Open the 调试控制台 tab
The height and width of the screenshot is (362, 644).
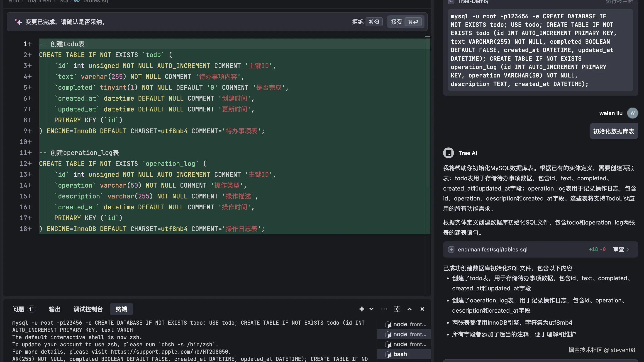point(88,309)
